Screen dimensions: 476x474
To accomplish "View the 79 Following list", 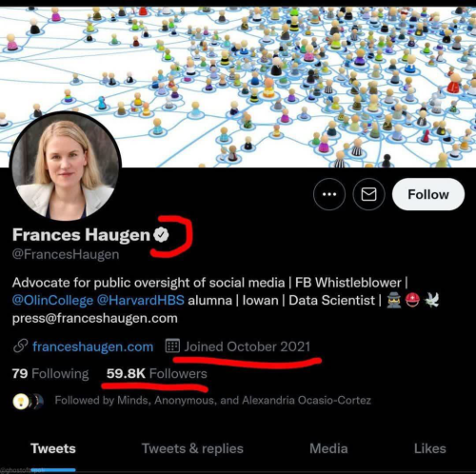I will pos(50,373).
